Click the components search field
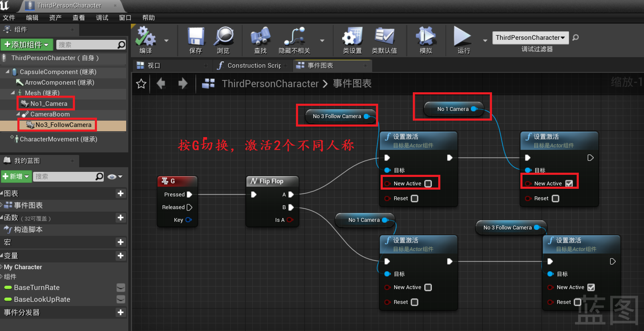The width and height of the screenshot is (644, 331). coord(91,44)
